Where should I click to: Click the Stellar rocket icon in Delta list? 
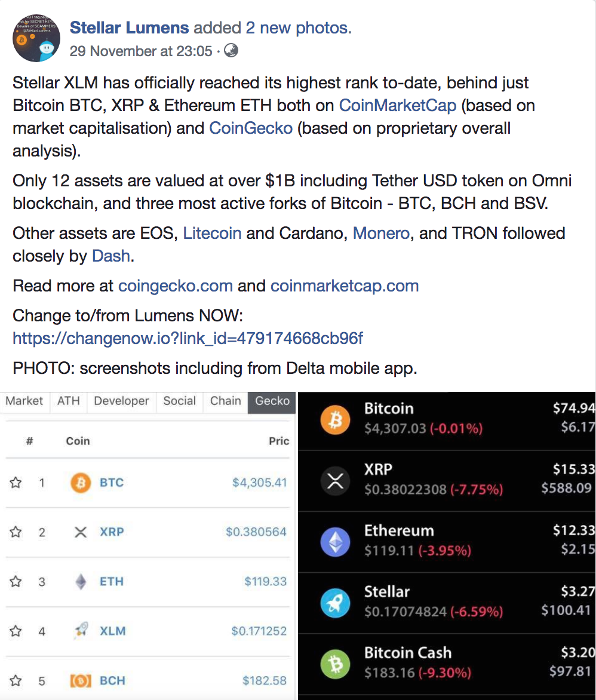point(335,603)
